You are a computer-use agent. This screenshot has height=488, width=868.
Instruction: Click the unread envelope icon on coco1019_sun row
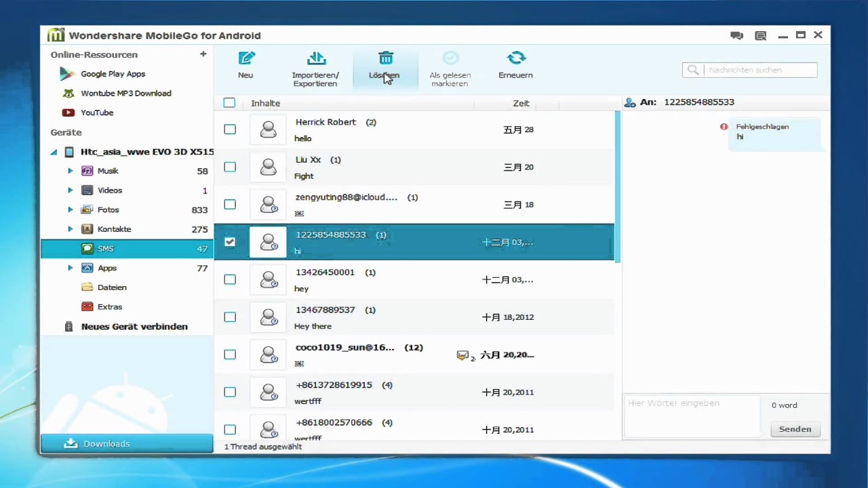(x=463, y=355)
